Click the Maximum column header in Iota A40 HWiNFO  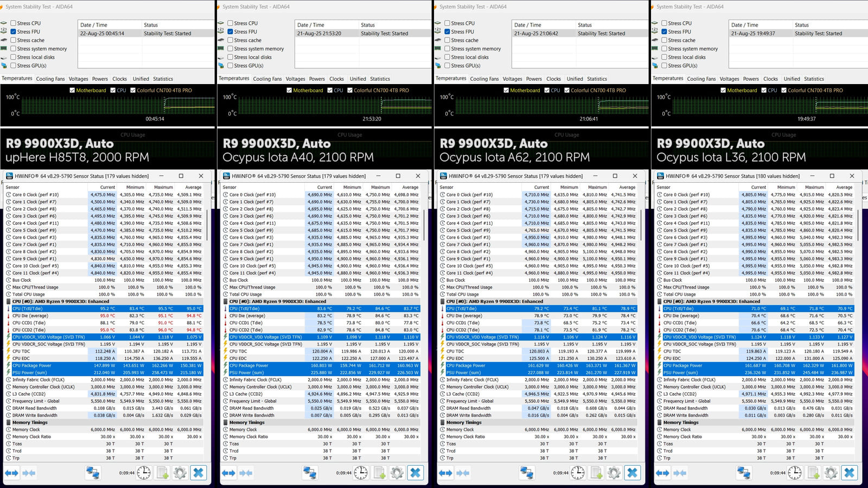(376, 187)
